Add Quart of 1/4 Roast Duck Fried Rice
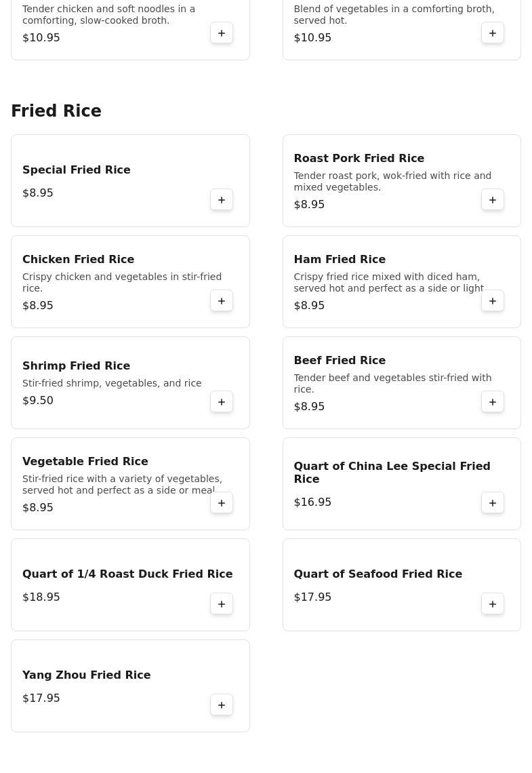The height and width of the screenshot is (773, 532). tap(222, 604)
